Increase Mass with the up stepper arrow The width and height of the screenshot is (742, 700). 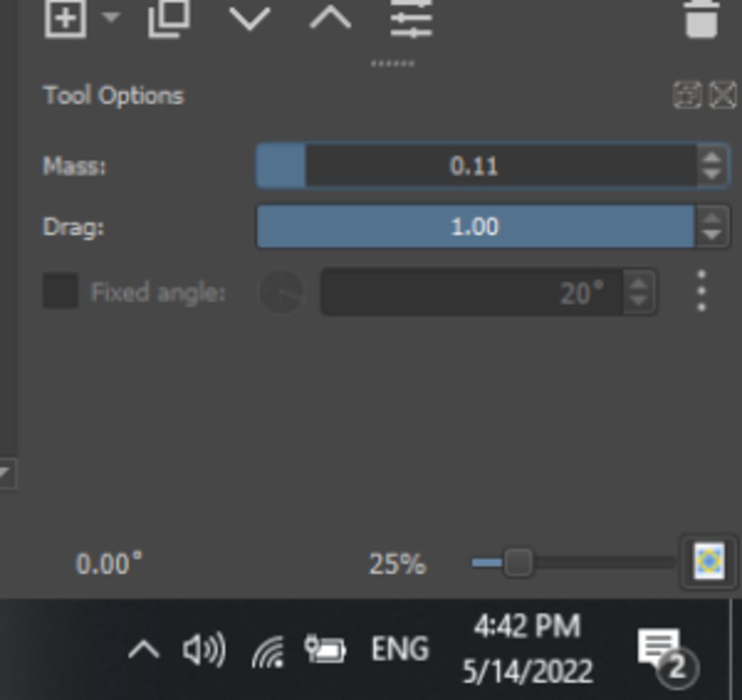pyautogui.click(x=712, y=158)
